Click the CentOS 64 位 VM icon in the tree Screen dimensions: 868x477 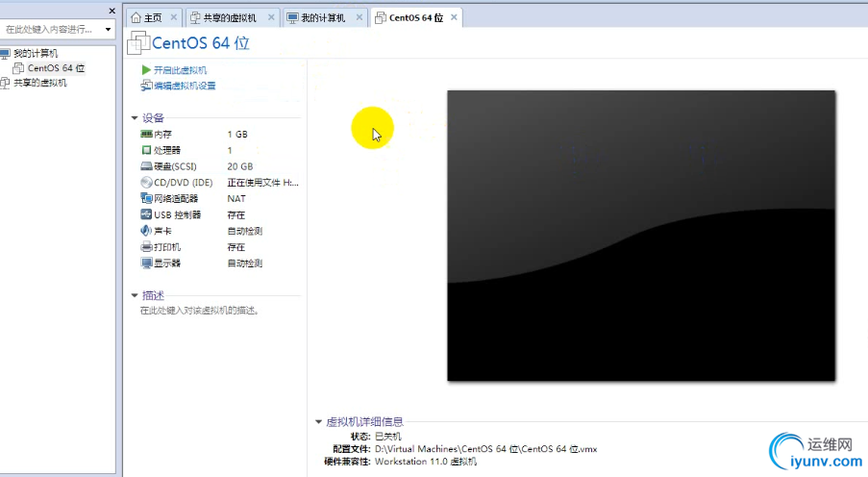point(18,68)
